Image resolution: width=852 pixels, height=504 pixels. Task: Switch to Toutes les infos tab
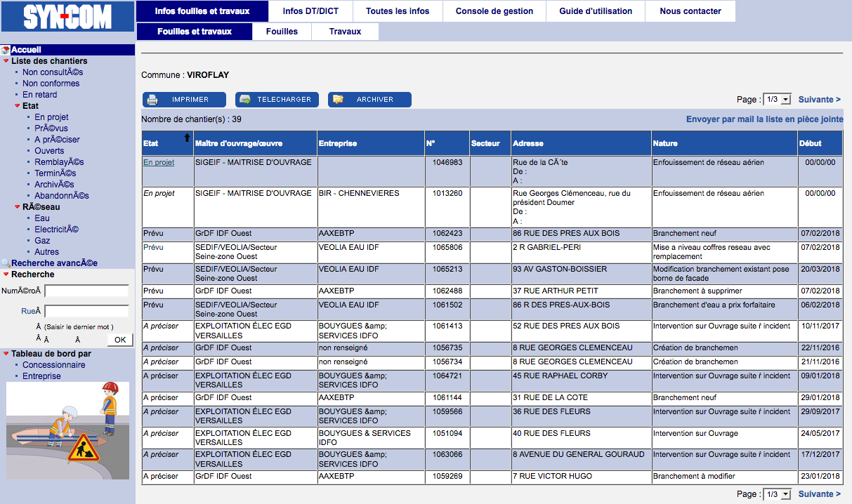(398, 11)
